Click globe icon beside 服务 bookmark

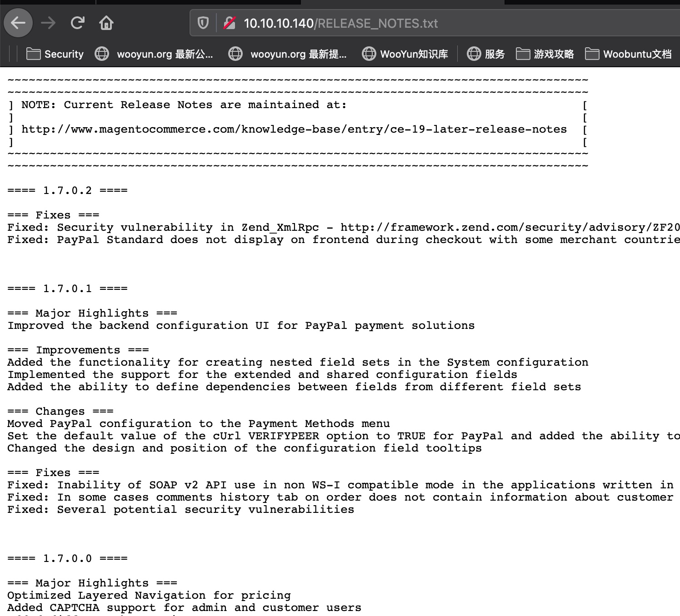[x=474, y=54]
